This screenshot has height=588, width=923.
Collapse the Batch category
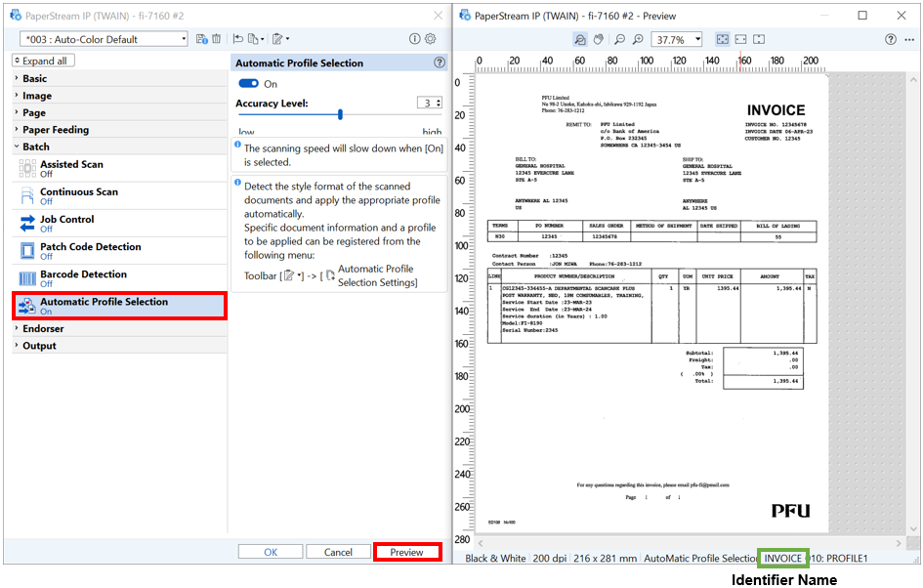(119, 147)
